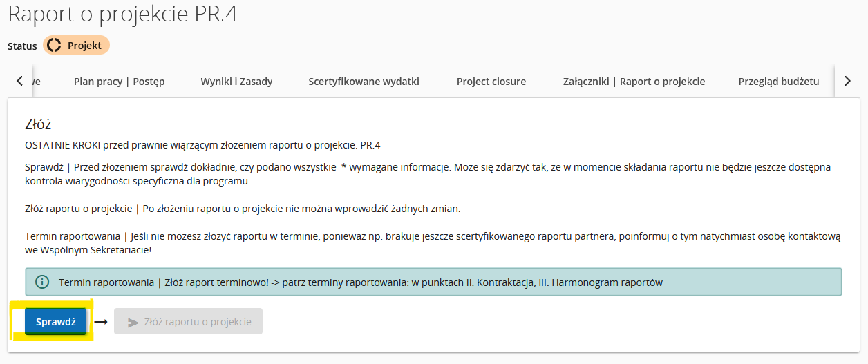Click the Złóż raportu o projekcie button label
The image size is (868, 364).
coord(198,322)
